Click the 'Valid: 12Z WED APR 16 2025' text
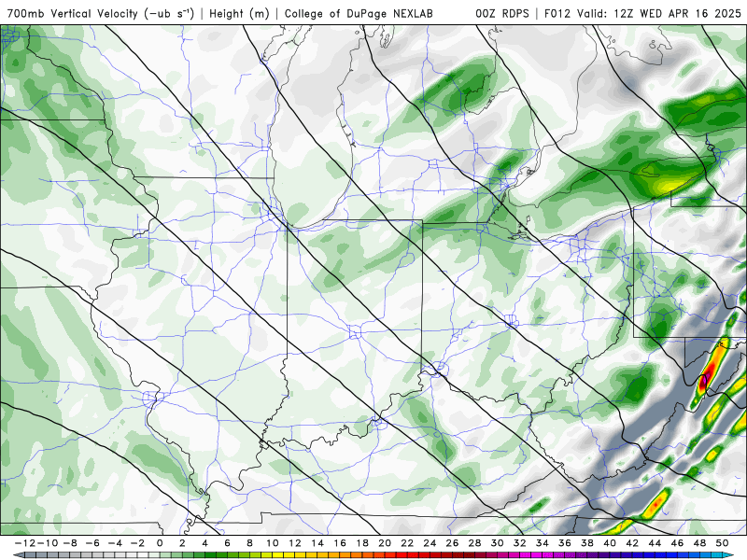This screenshot has height=560, width=747. [659, 13]
